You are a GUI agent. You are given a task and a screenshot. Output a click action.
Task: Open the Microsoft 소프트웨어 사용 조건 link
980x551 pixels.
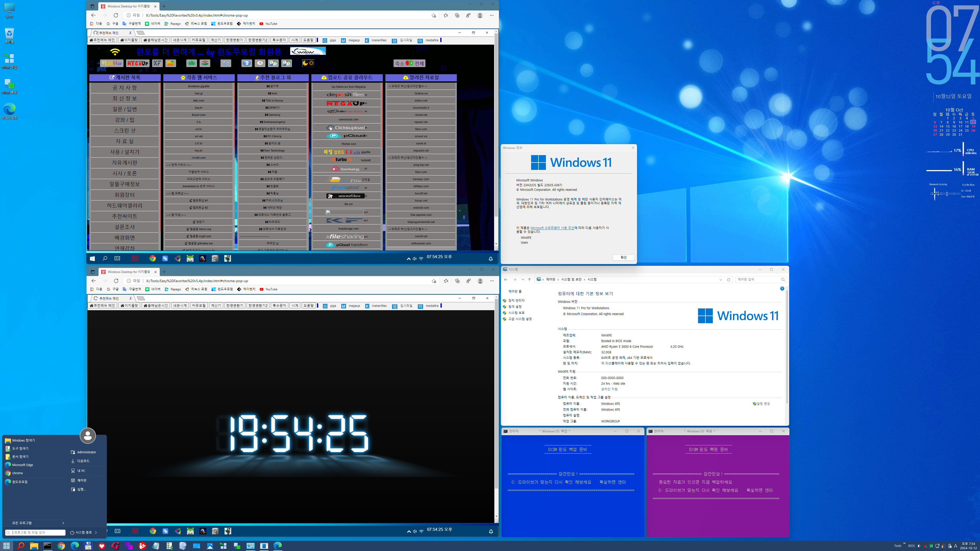pyautogui.click(x=552, y=228)
